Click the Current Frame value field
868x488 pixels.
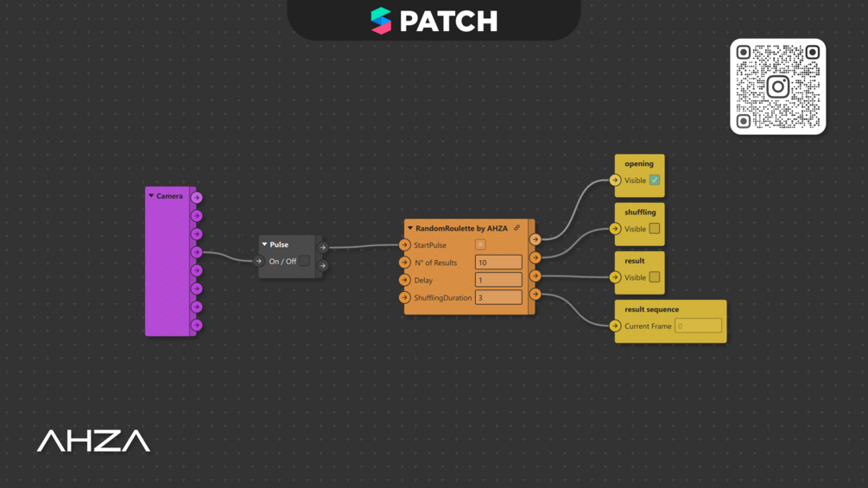pyautogui.click(x=698, y=326)
